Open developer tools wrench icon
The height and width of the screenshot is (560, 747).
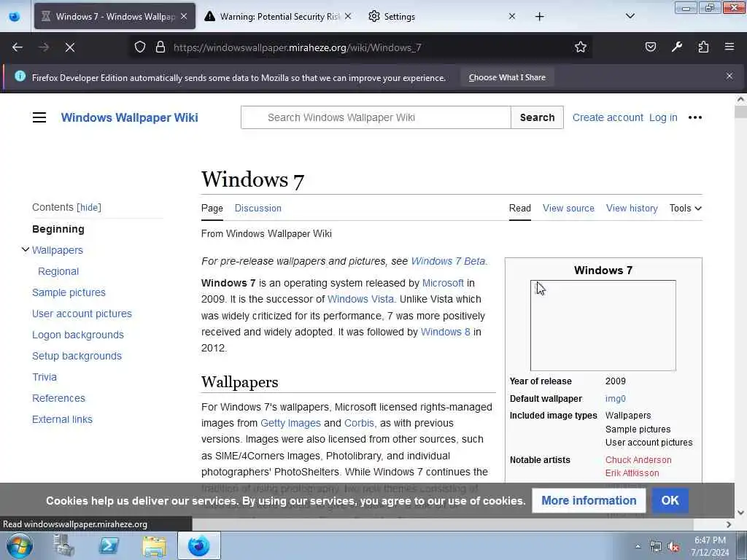(676, 47)
